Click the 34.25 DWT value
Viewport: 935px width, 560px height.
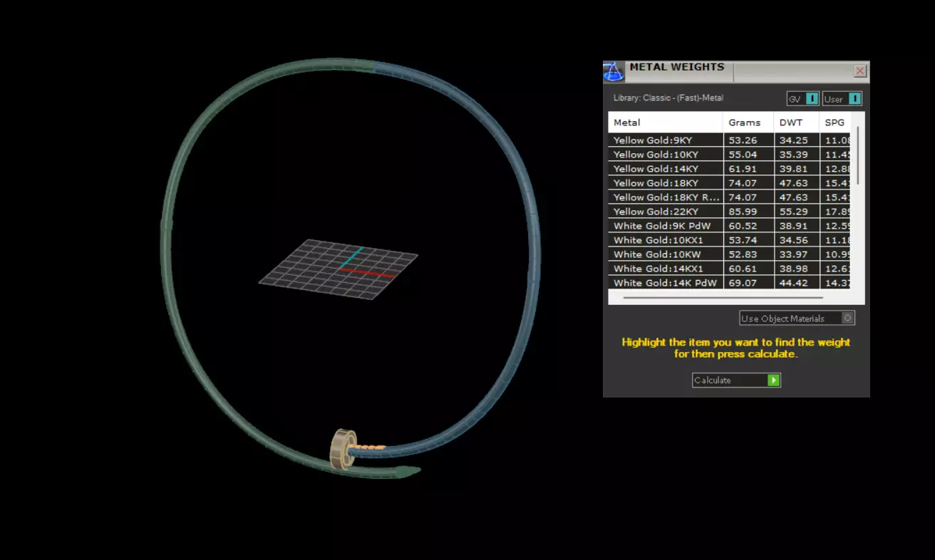point(793,140)
